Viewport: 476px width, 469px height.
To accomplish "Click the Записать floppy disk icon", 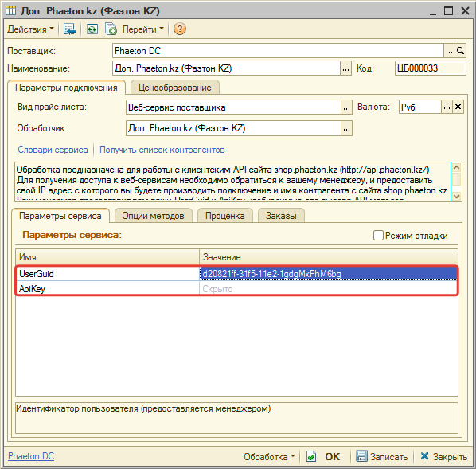I will coord(361,456).
